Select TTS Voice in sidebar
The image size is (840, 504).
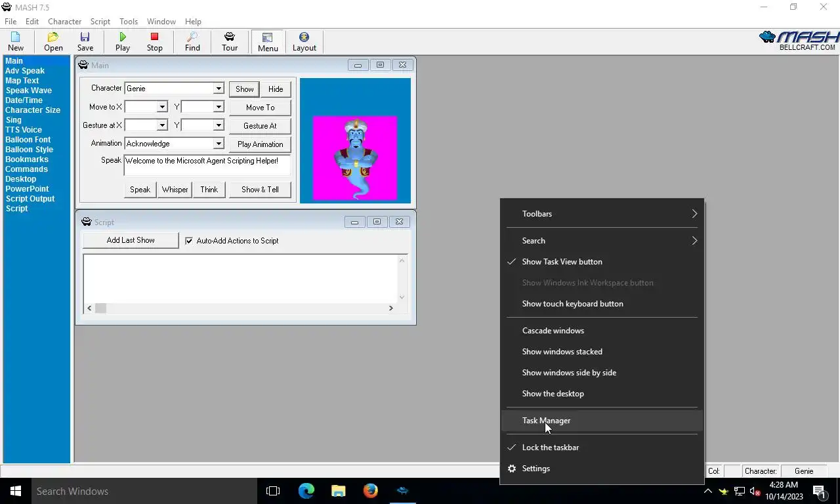click(24, 130)
